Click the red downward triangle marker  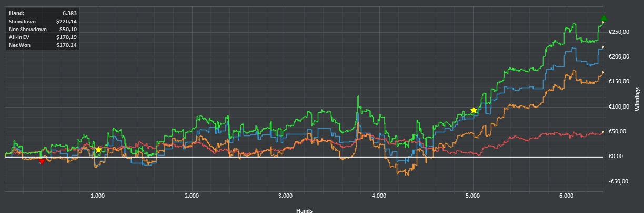[x=42, y=161]
